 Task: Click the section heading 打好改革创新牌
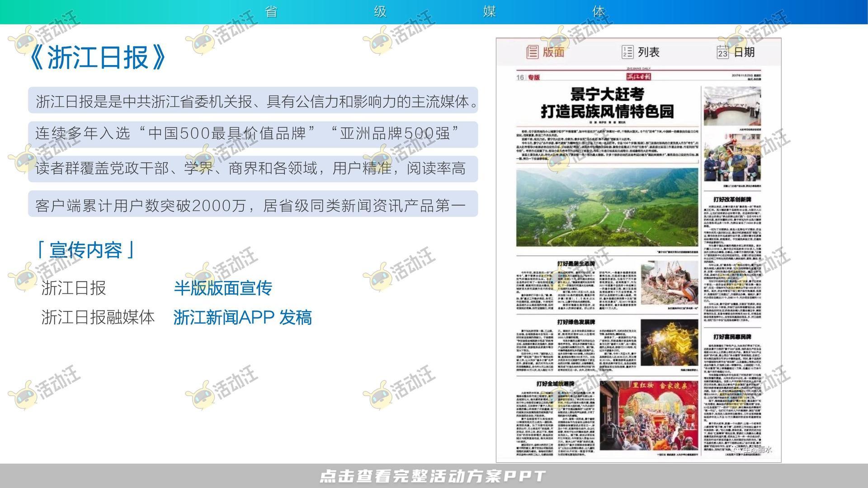[x=732, y=199]
